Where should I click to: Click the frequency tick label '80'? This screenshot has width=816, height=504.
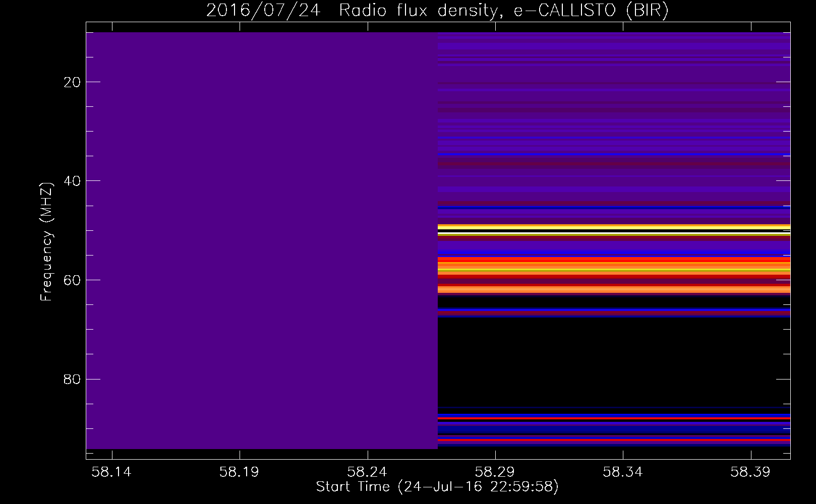click(x=73, y=379)
